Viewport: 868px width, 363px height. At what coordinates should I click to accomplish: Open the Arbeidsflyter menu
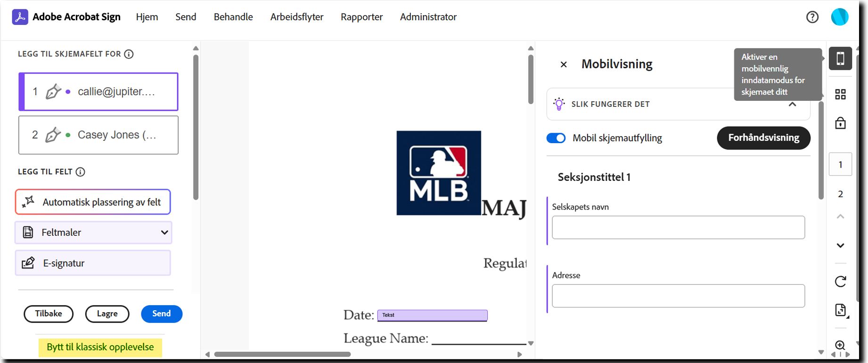(297, 17)
